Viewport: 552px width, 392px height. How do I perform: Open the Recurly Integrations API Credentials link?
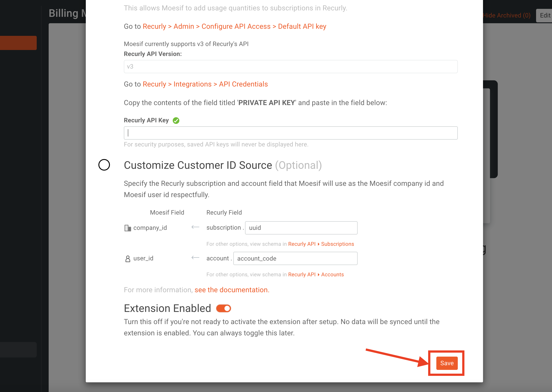tap(205, 84)
